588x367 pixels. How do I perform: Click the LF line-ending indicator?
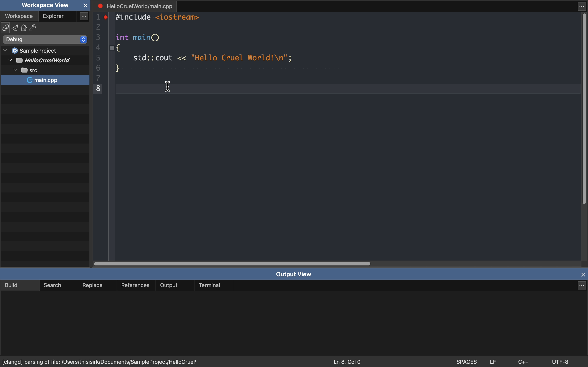click(493, 362)
